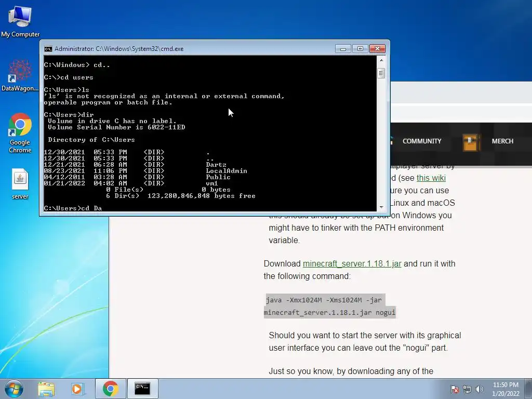Switch to Chrome via taskbar button

[x=110, y=389]
